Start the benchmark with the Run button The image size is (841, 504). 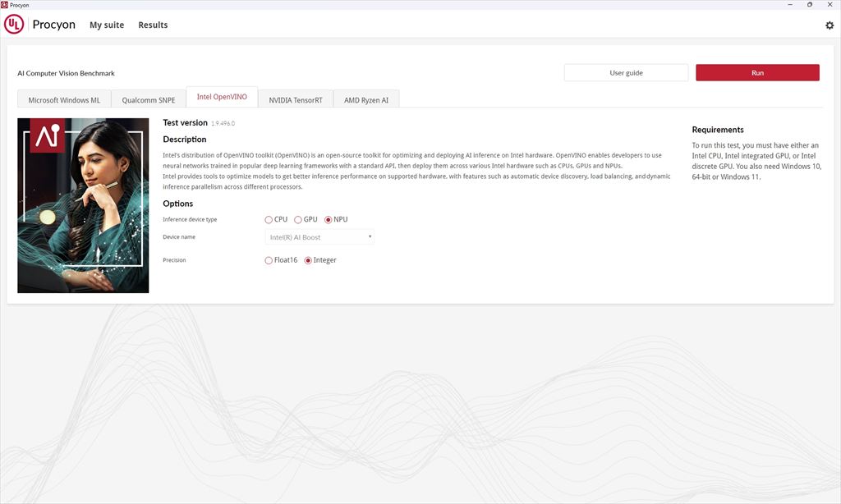pyautogui.click(x=757, y=73)
